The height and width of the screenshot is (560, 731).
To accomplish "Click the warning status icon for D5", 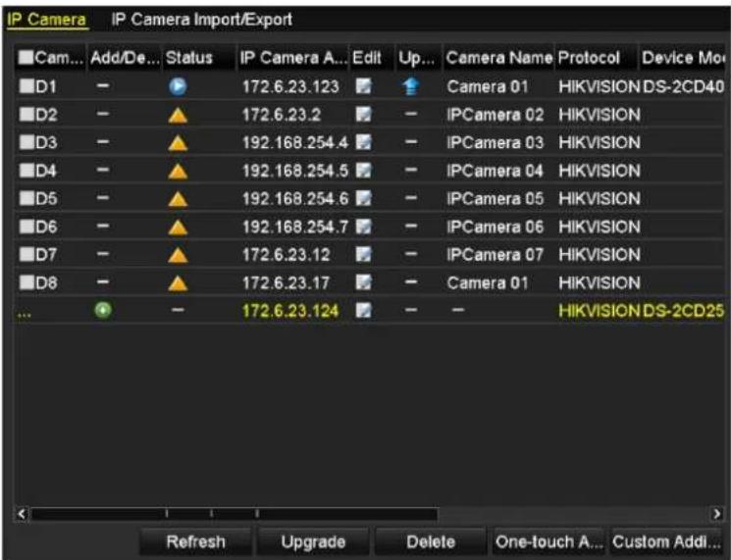I will [x=178, y=199].
